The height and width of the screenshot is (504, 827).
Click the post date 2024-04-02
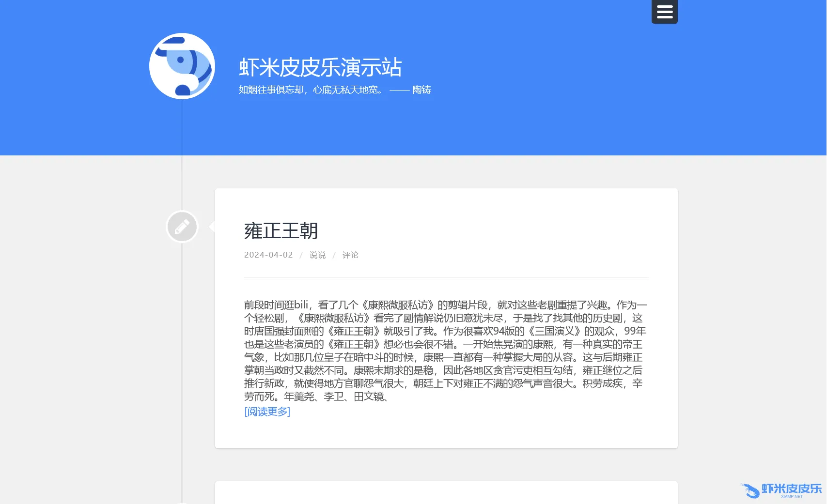[x=268, y=255]
